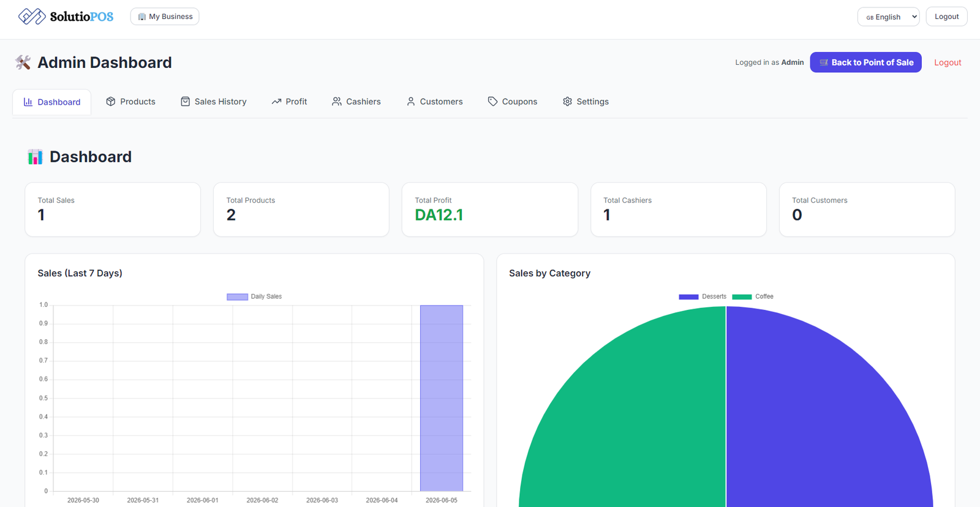Toggle the Desserts legend swatch
Viewport: 980px width, 507px height.
tap(688, 297)
